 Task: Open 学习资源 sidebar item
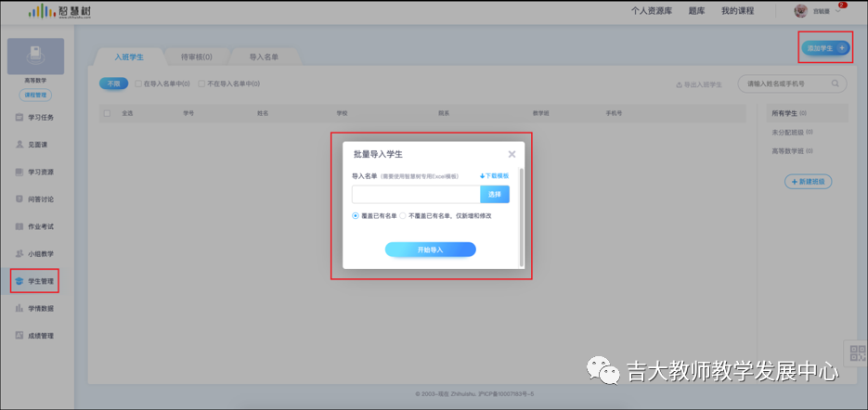click(35, 173)
